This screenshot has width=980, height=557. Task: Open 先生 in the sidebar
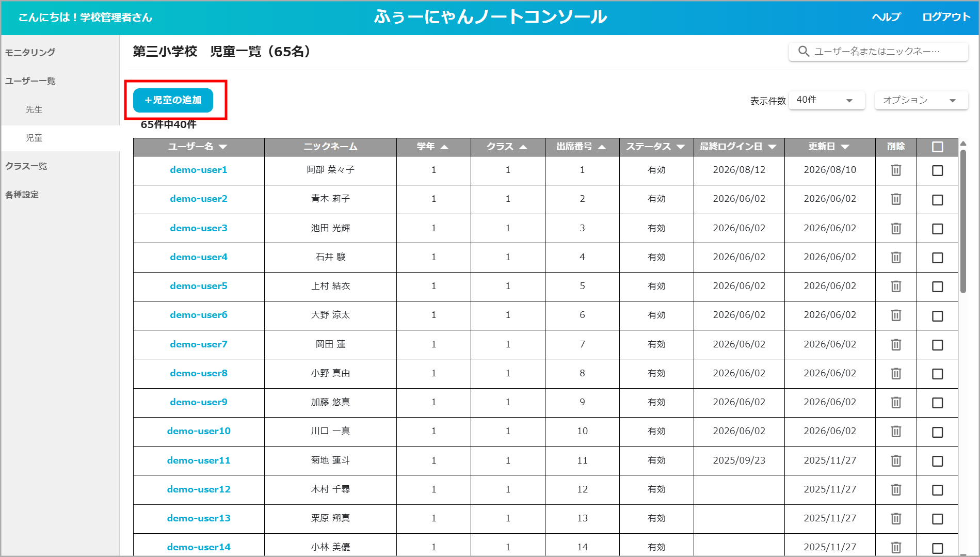tap(34, 109)
